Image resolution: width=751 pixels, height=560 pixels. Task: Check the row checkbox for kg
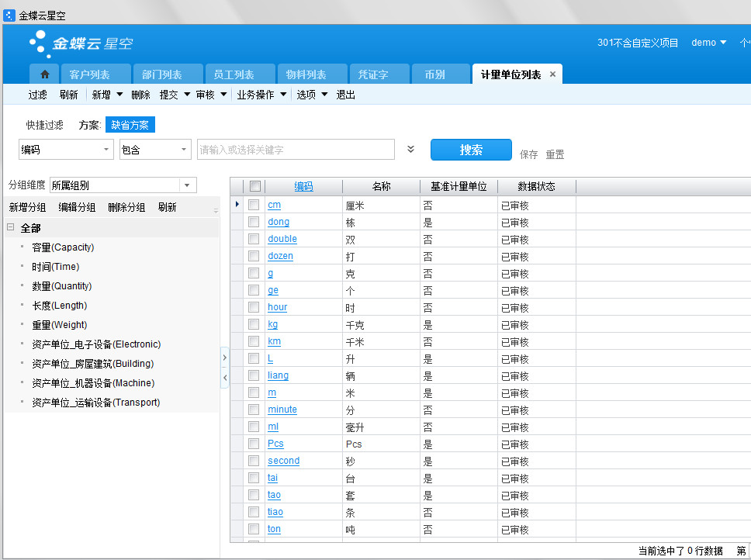[254, 324]
